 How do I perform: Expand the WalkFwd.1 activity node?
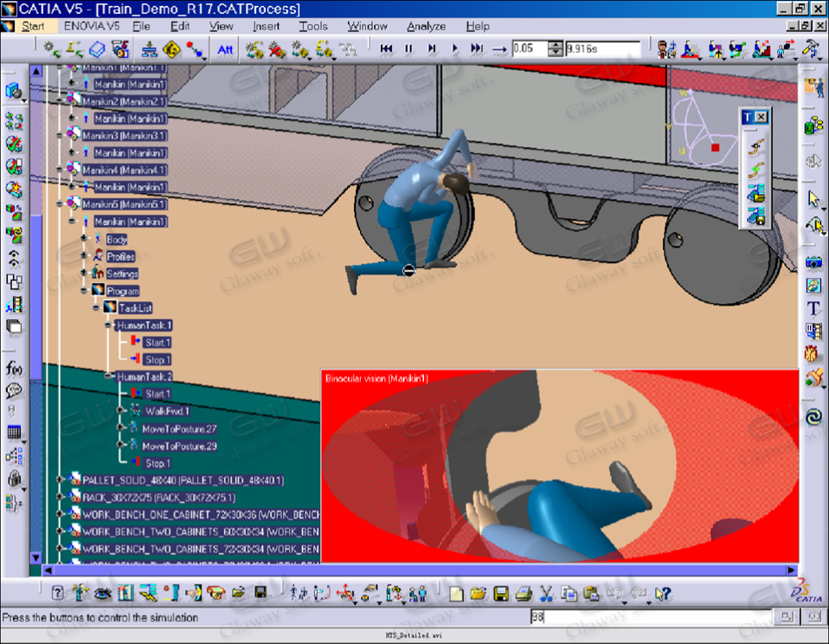tap(120, 411)
